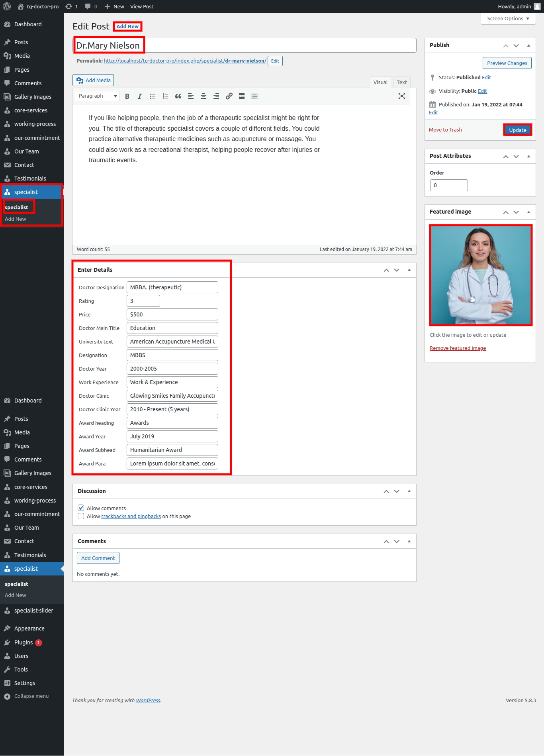Enable Allow trackbacks and pingbacks checkbox
The height and width of the screenshot is (756, 544).
[81, 516]
